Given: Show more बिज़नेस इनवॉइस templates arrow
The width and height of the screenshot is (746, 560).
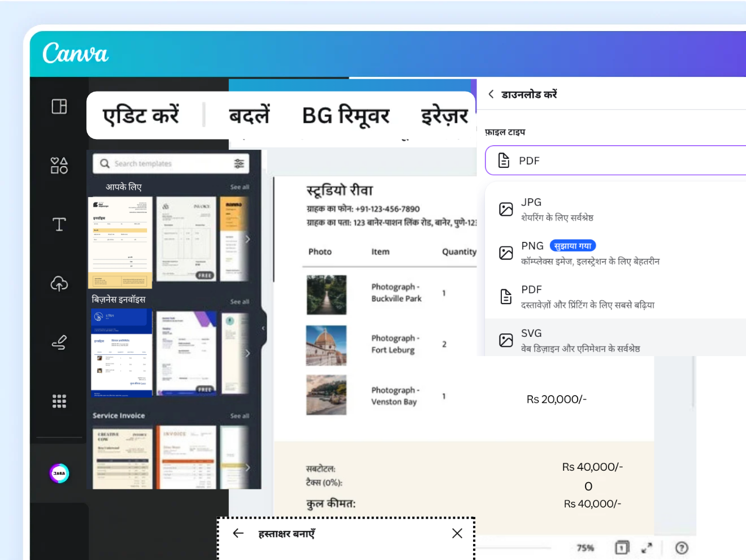Looking at the screenshot, I should 247,353.
